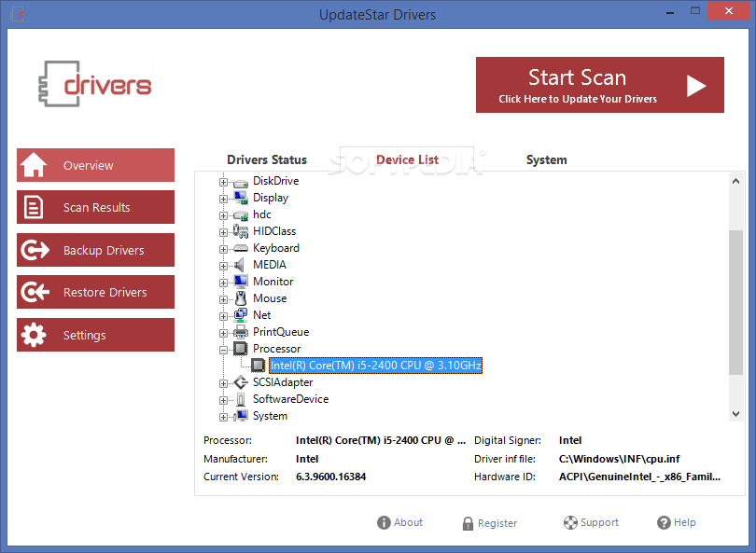
Task: Click the scroll down arrow
Action: (735, 414)
